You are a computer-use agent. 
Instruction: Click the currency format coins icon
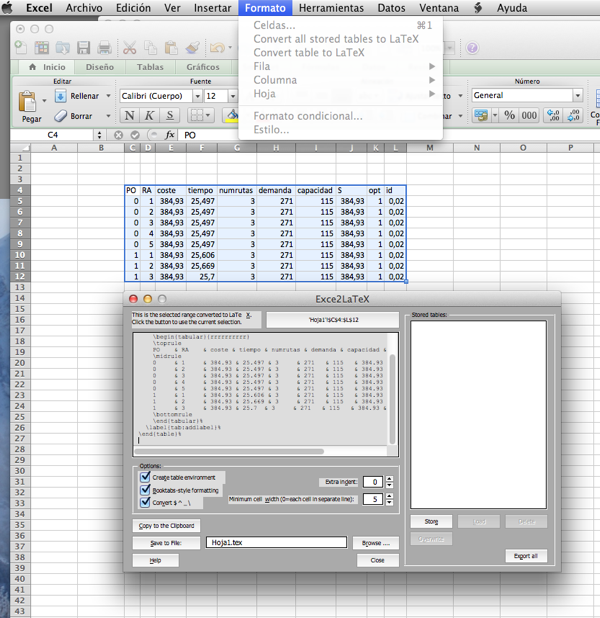(481, 115)
